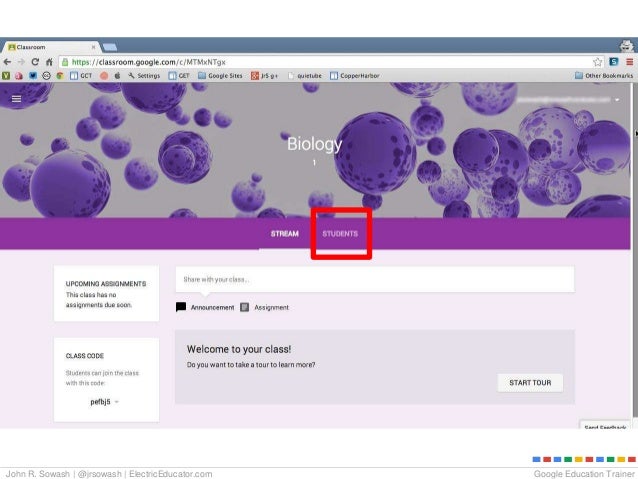
Task: Go back with the browser back arrow
Action: [7, 62]
